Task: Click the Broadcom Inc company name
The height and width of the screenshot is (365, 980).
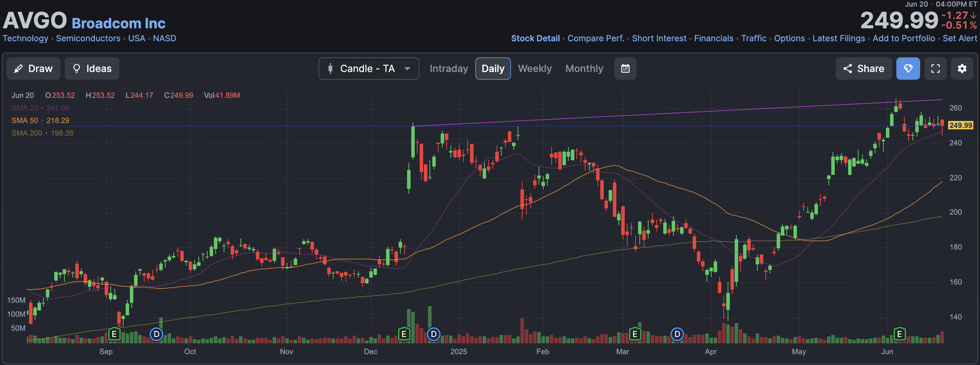Action: click(119, 23)
